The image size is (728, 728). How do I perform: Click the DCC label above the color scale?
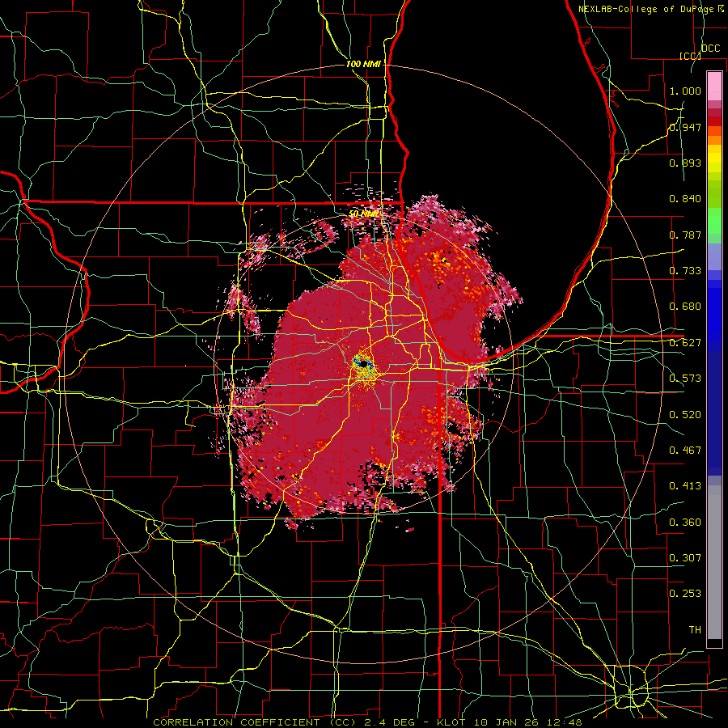(x=710, y=49)
